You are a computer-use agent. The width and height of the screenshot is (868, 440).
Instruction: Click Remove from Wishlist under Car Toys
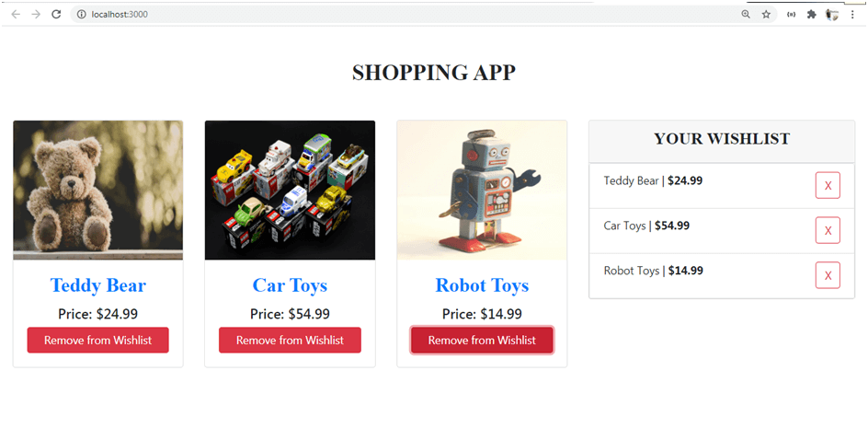point(290,341)
